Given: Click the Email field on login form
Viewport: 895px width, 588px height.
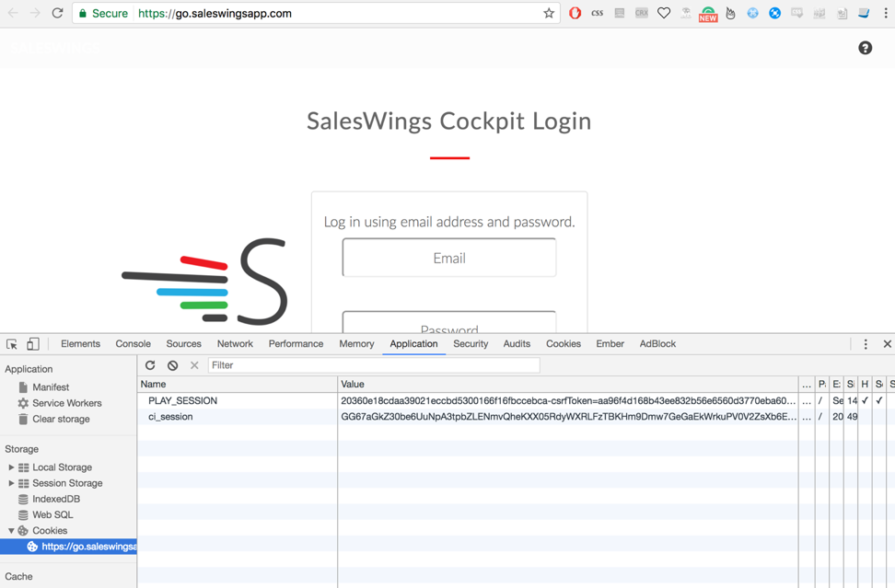Looking at the screenshot, I should [449, 258].
